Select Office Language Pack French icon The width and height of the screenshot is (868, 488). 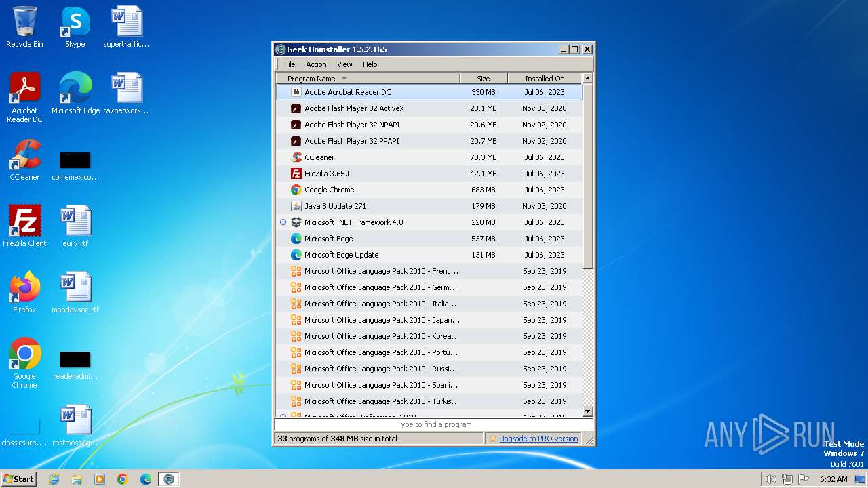coord(296,271)
